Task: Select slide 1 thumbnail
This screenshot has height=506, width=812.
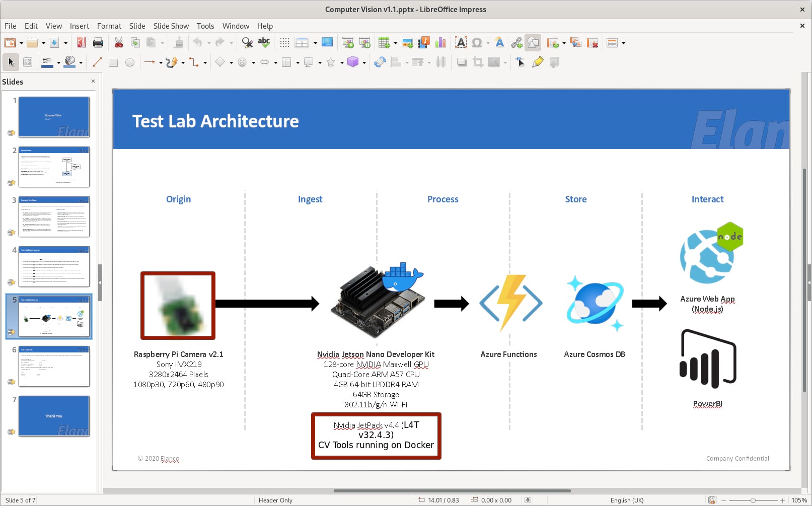Action: (x=54, y=117)
